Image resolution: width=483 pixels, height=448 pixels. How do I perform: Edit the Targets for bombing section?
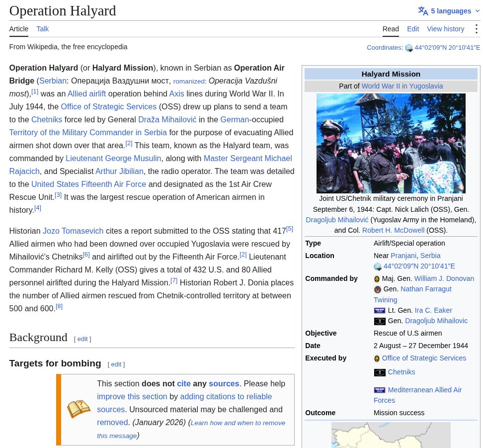116,364
